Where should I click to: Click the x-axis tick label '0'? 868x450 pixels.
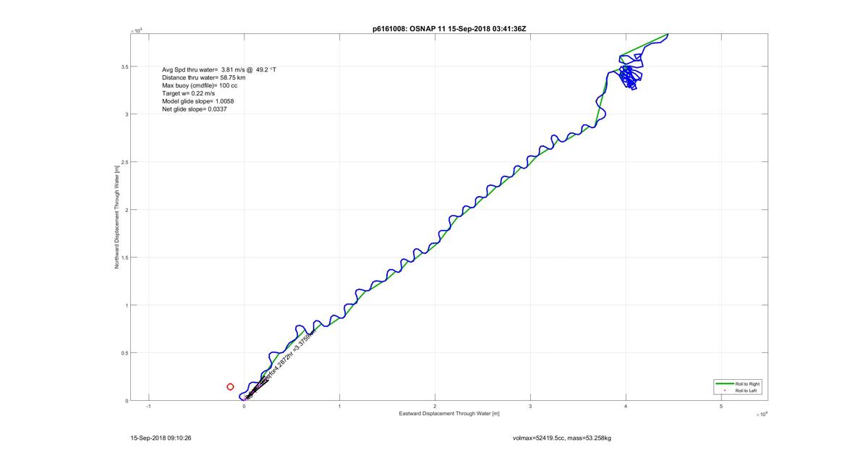(244, 407)
